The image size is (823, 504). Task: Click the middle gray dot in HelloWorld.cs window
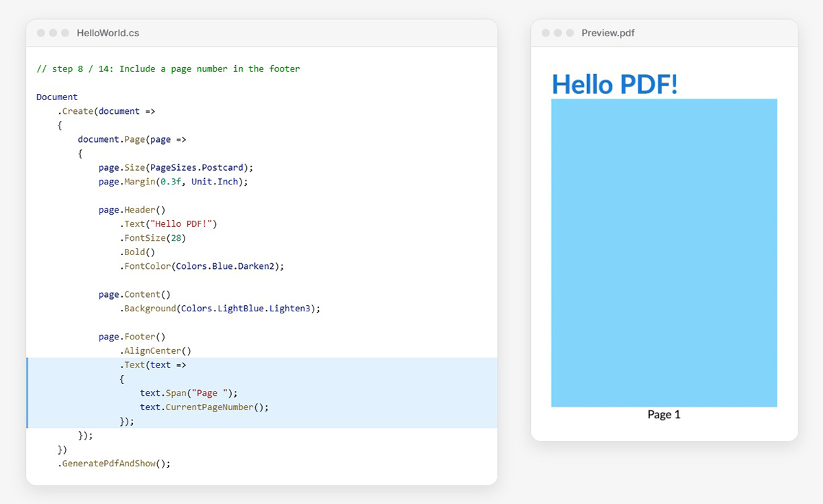pos(53,33)
